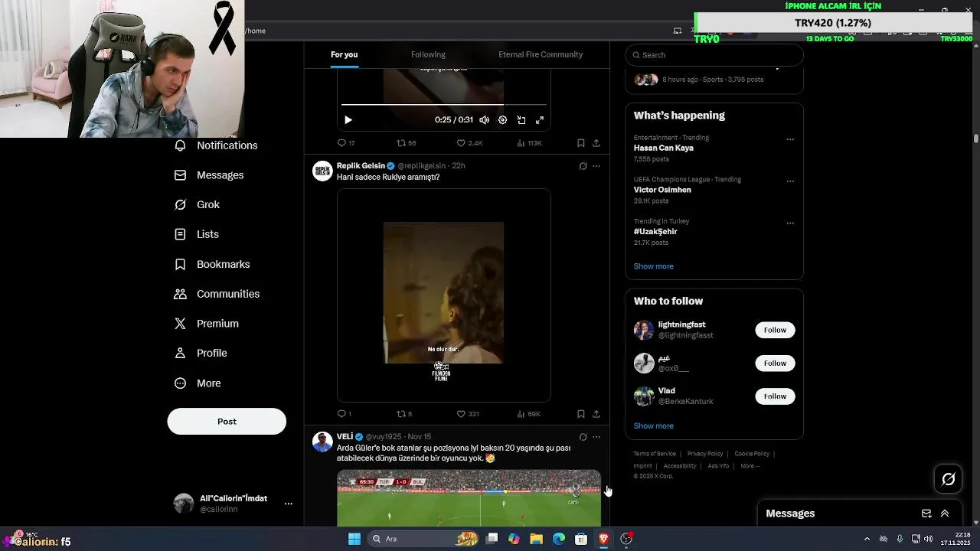This screenshot has height=551, width=980.
Task: Open Communities in sidebar
Action: click(x=217, y=294)
